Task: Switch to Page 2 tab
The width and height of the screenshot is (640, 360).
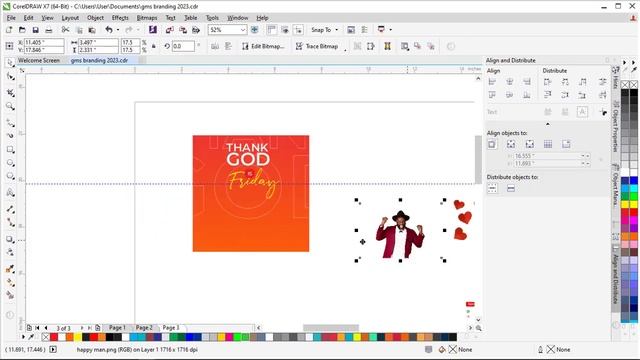Action: 144,328
